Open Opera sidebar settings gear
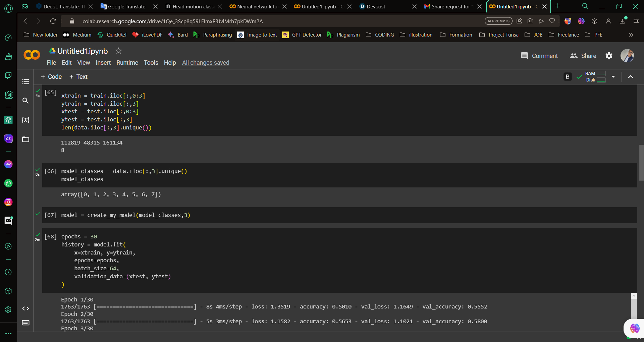 8,310
